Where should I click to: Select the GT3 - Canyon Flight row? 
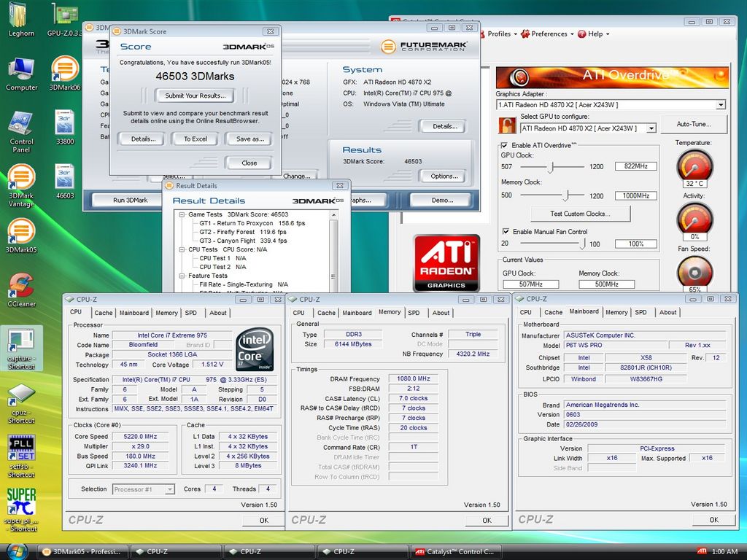[243, 241]
